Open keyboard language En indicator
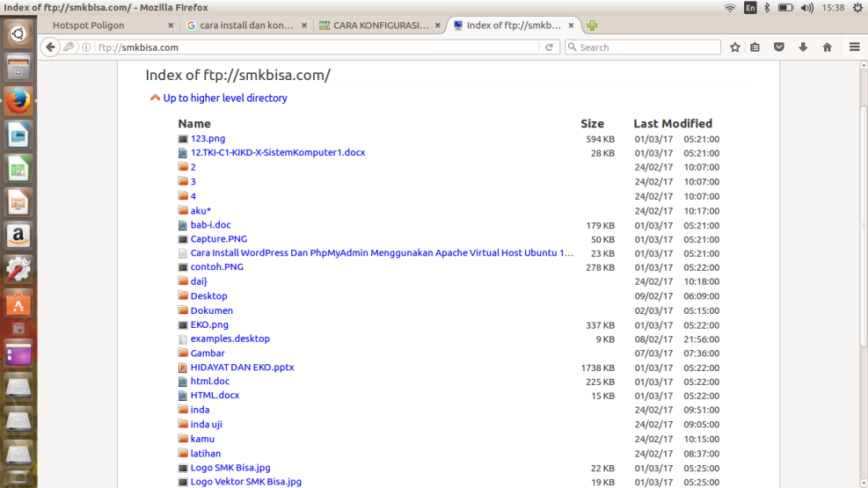Image resolution: width=868 pixels, height=488 pixels. pos(750,8)
